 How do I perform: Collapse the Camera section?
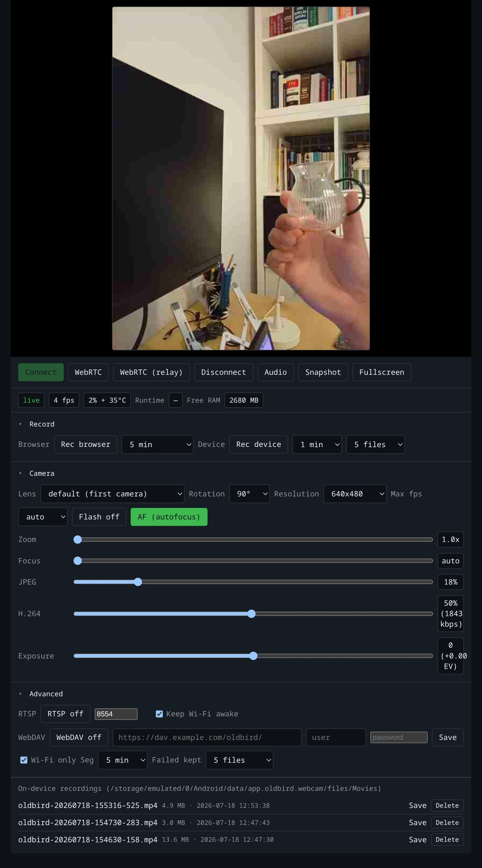(36, 473)
